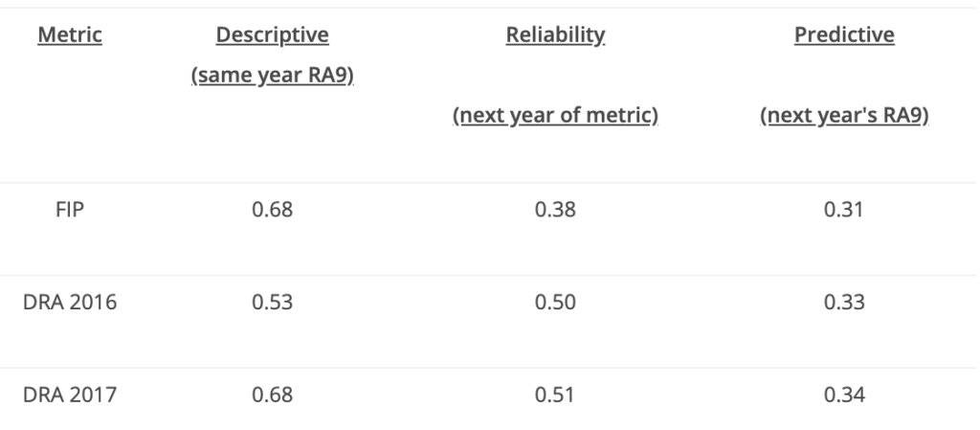Image resolution: width=980 pixels, height=430 pixels.
Task: Select FIP reliability value 0.38
Action: coord(555,210)
